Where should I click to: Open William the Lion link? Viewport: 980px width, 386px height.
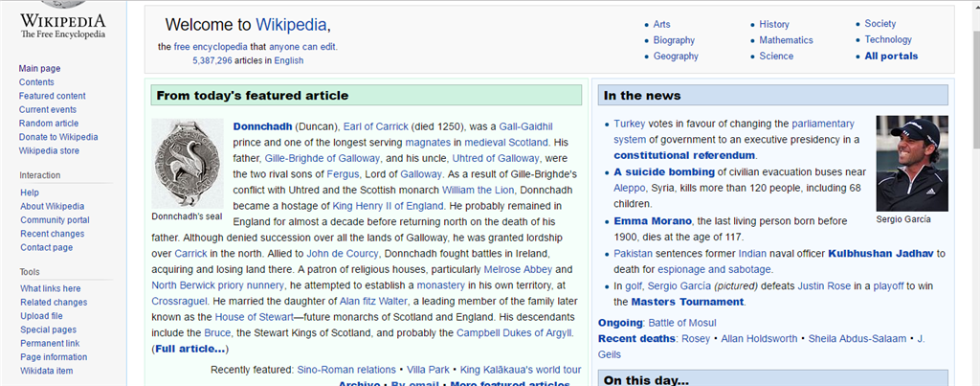tap(479, 190)
